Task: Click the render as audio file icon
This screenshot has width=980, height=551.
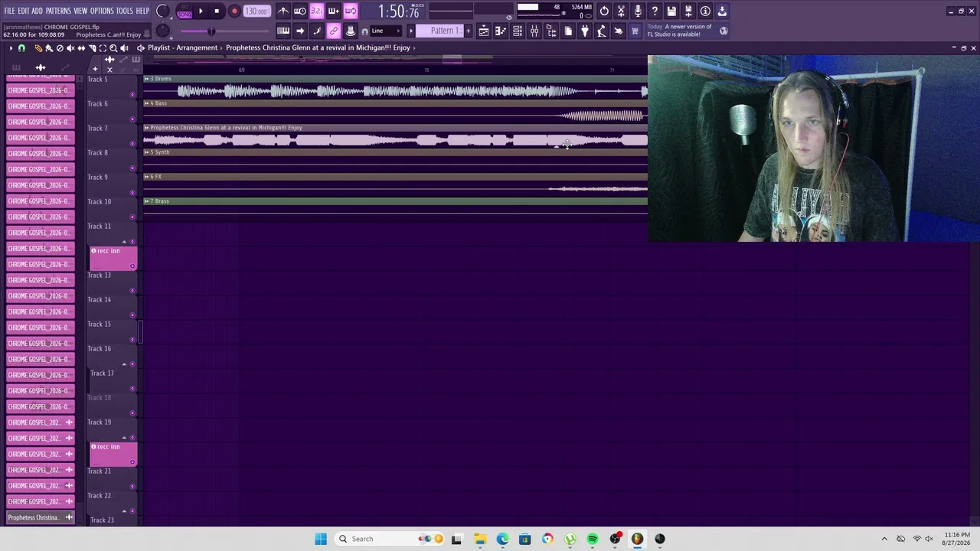Action: pos(688,11)
